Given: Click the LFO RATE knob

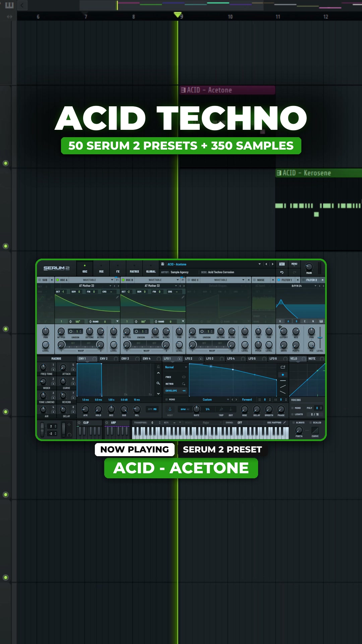Looking at the screenshot, I should pyautogui.click(x=197, y=409).
